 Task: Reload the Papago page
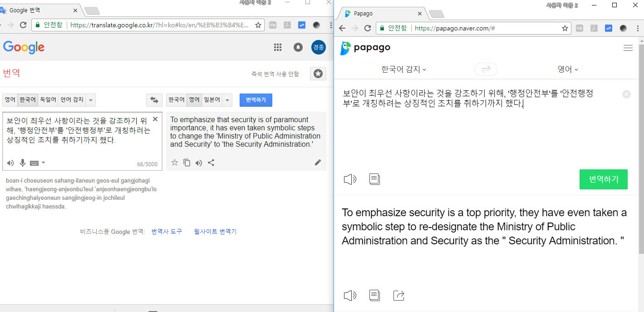pyautogui.click(x=368, y=28)
